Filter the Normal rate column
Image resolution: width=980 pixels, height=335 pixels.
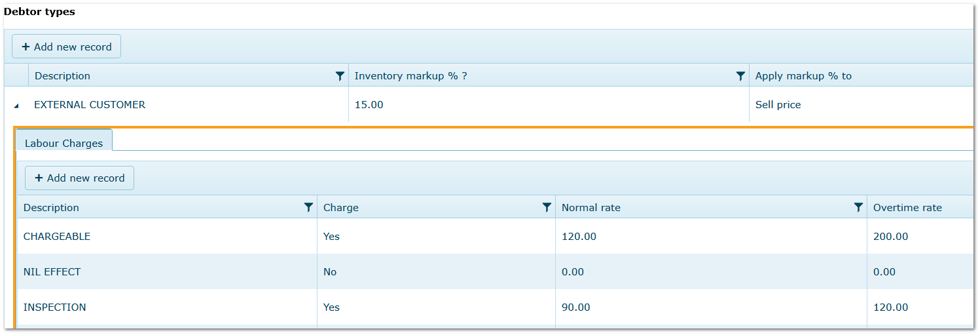858,207
